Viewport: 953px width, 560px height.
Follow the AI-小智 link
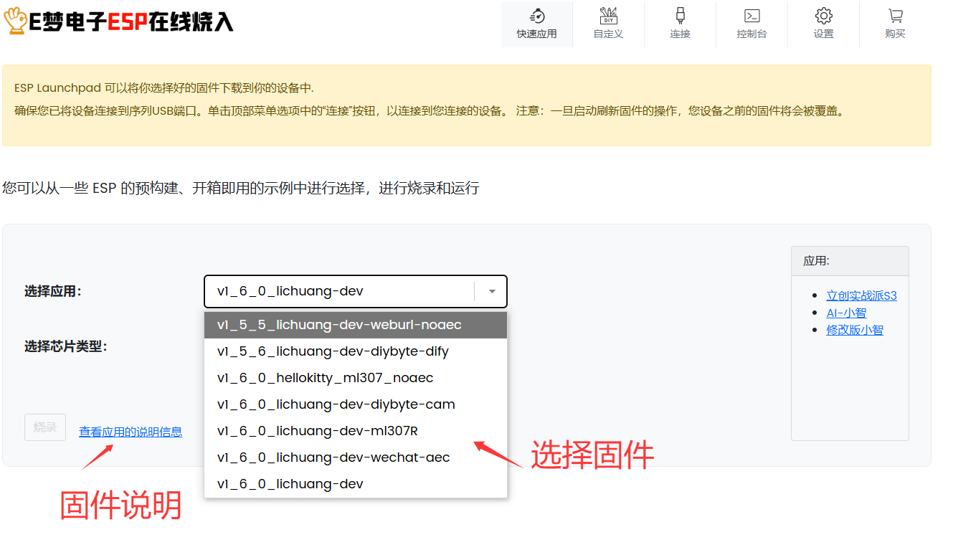[846, 313]
